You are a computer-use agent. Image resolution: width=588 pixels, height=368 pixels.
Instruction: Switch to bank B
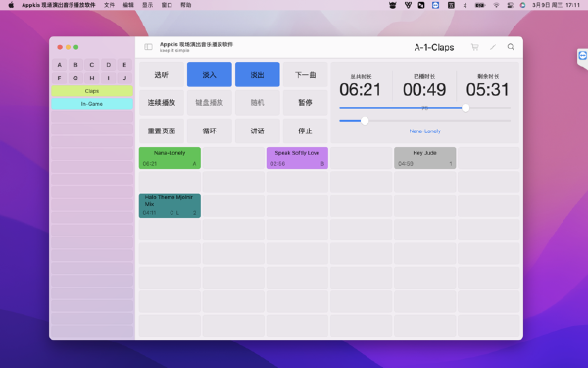[x=75, y=65]
